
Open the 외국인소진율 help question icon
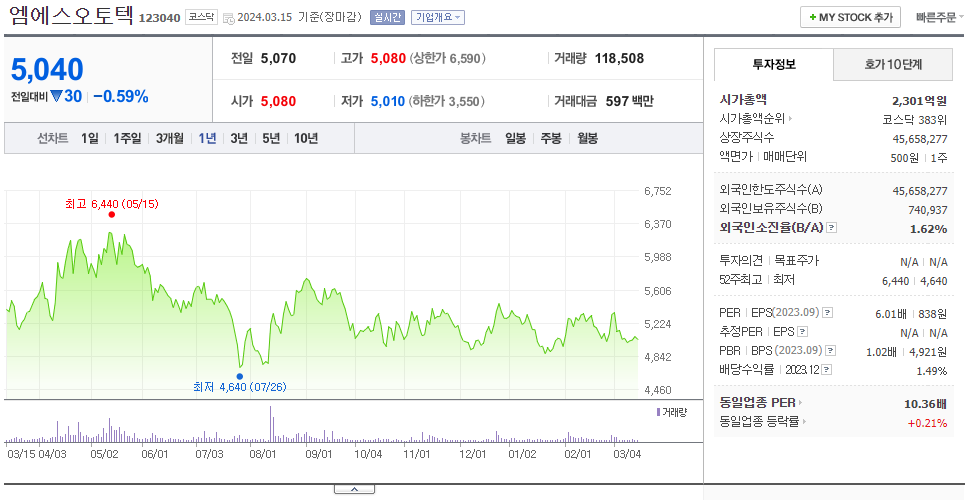[x=832, y=228]
